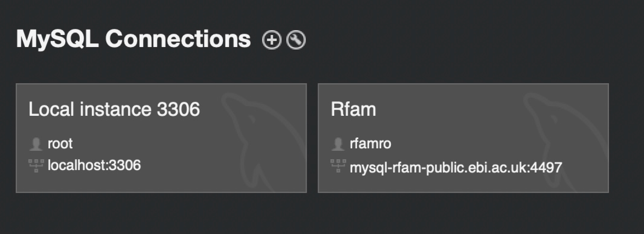Click the network icon beside mysql-rfam-public host

coord(338,166)
